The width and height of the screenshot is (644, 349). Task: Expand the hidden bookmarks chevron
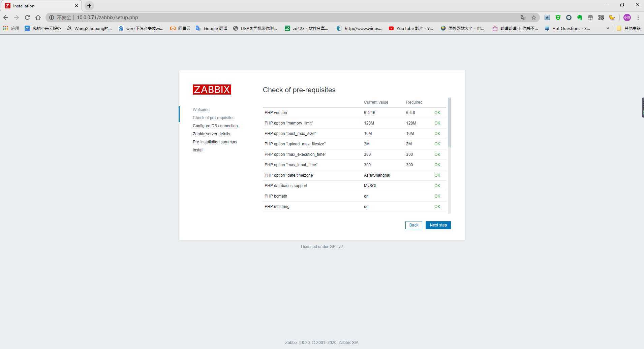pyautogui.click(x=608, y=28)
